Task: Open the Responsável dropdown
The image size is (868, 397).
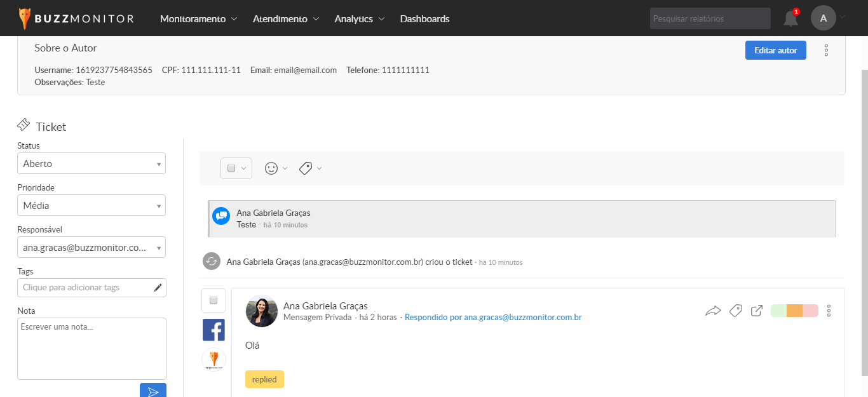Action: pyautogui.click(x=92, y=248)
